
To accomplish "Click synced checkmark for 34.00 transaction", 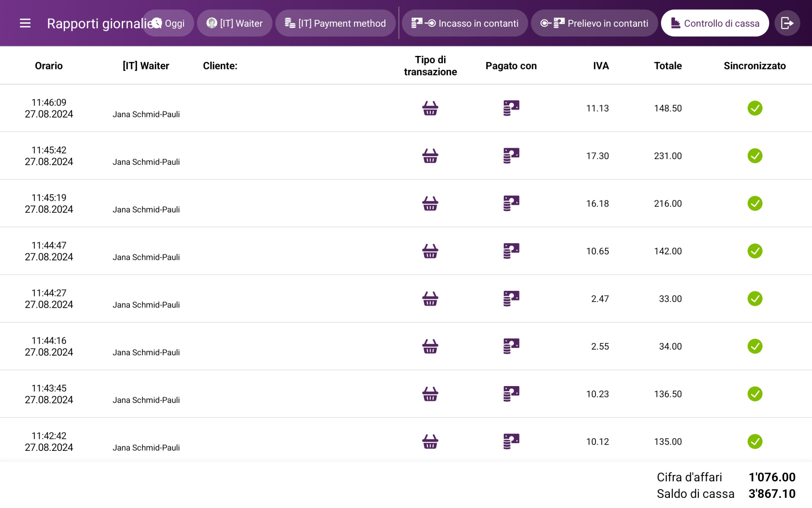I will point(755,346).
